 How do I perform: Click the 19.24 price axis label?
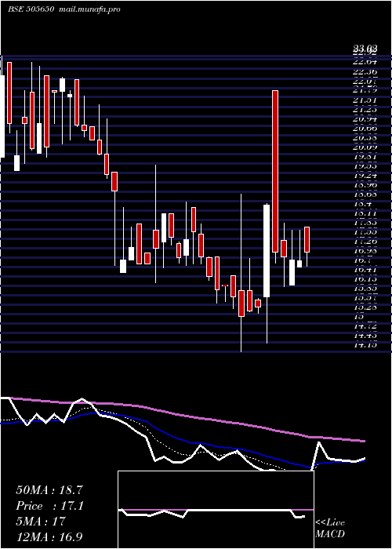365,176
